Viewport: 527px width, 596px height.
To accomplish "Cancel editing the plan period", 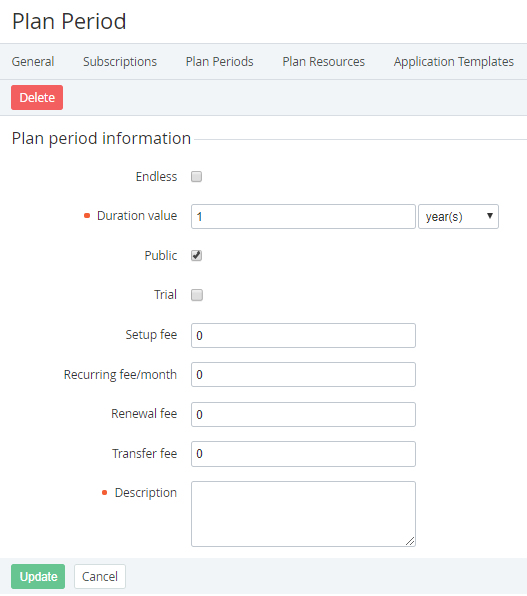I will coord(100,577).
